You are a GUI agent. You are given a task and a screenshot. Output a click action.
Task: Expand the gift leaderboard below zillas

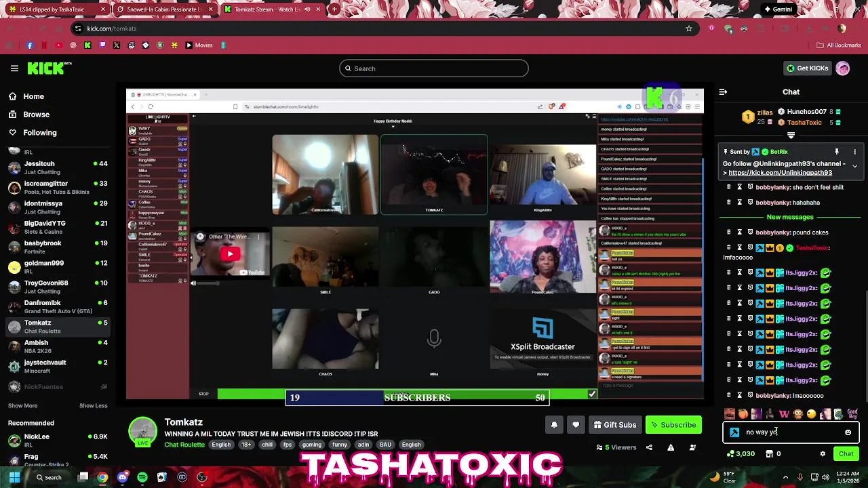[x=791, y=136]
